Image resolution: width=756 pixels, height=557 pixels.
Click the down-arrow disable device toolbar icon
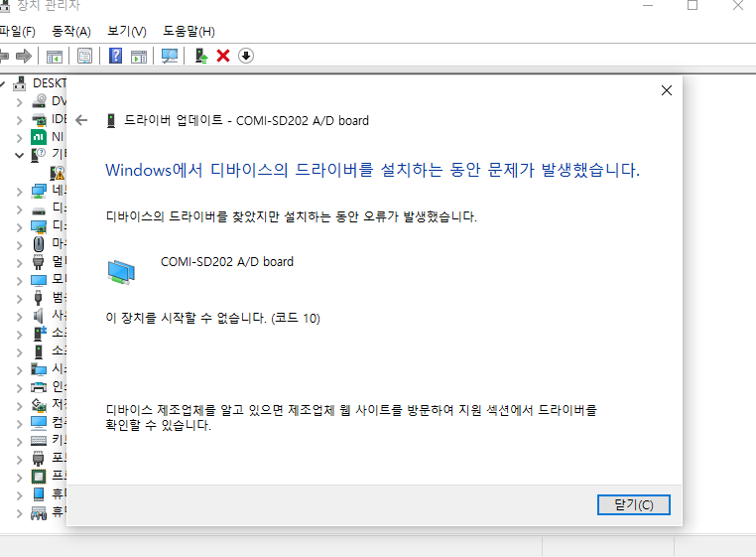click(x=246, y=56)
